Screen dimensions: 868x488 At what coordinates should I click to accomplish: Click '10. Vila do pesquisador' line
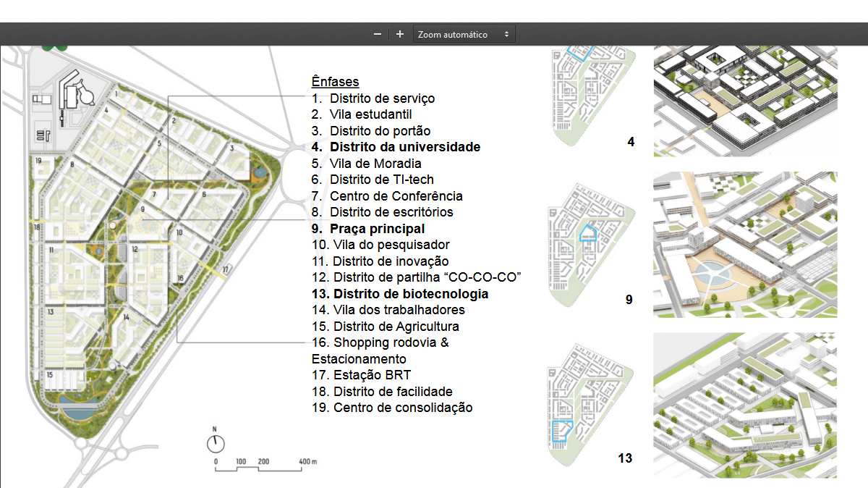380,245
